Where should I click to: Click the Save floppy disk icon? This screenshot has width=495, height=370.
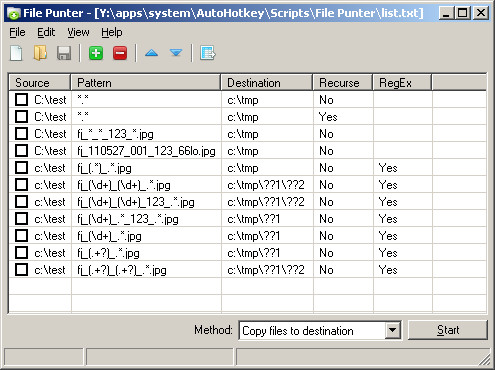pos(64,53)
